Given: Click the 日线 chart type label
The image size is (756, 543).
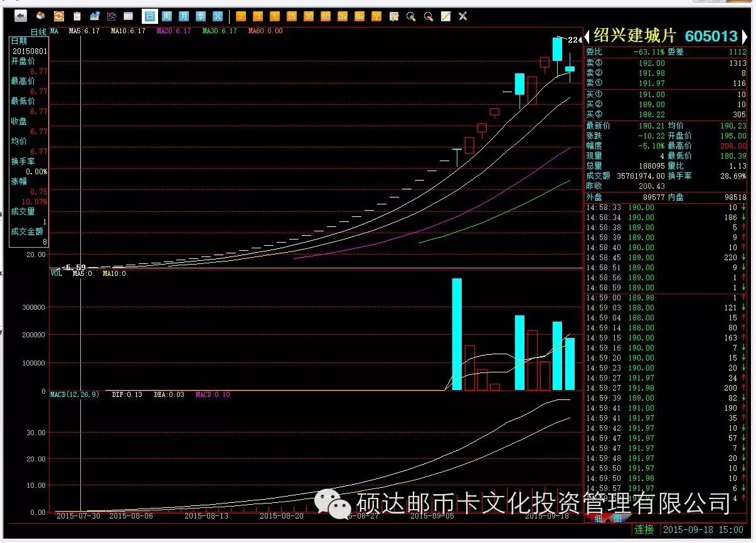Looking at the screenshot, I should (38, 31).
